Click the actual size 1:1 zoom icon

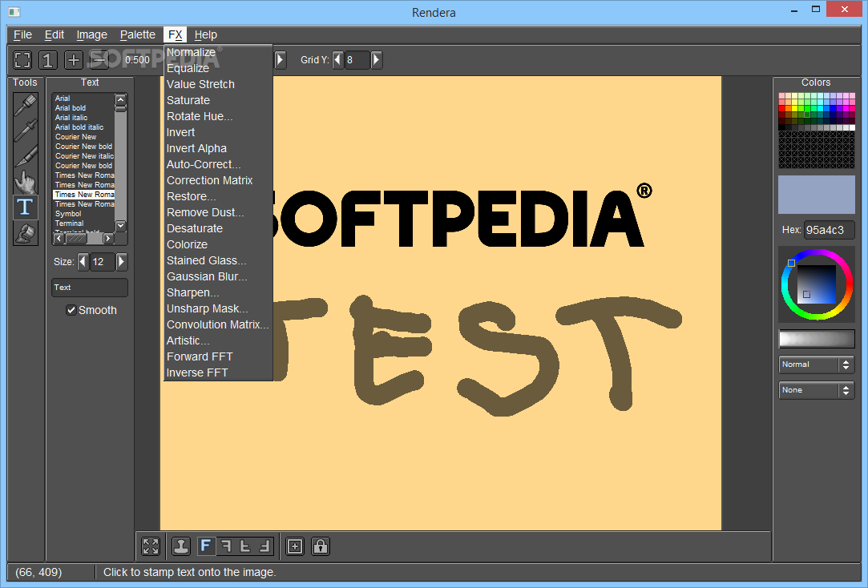click(48, 60)
